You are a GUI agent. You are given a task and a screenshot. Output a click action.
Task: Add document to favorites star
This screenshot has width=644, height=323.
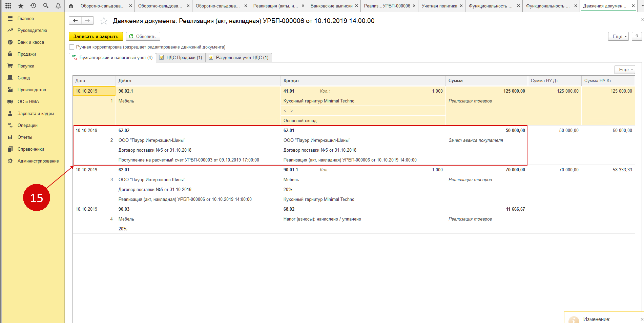[x=104, y=21]
